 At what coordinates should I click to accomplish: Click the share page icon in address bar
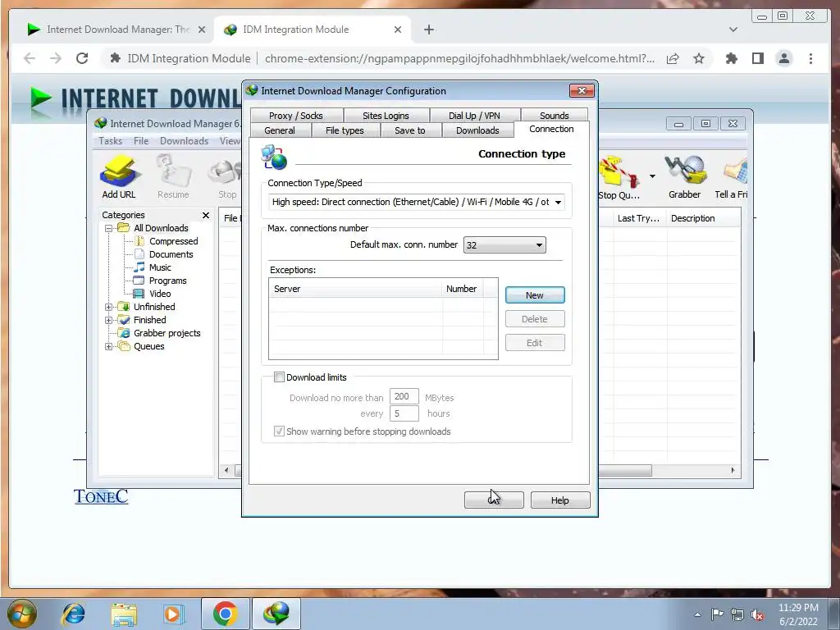pos(673,58)
